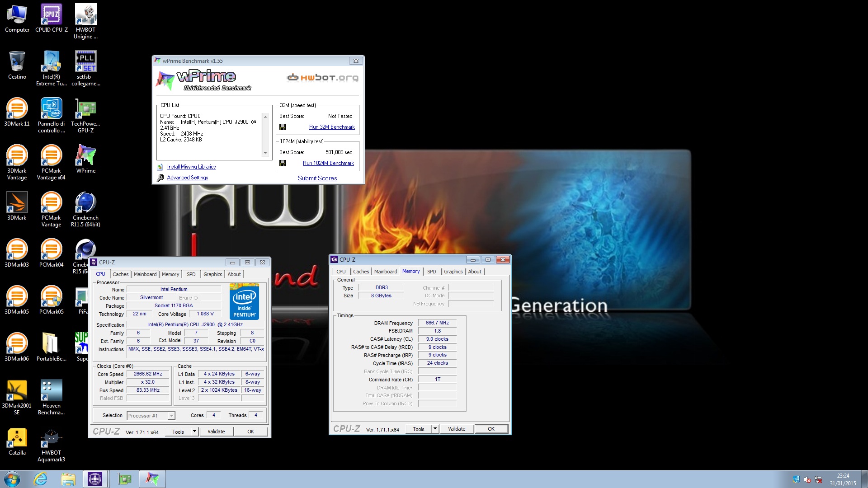
Task: Click Validate button in right CPU-Z
Action: 457,429
